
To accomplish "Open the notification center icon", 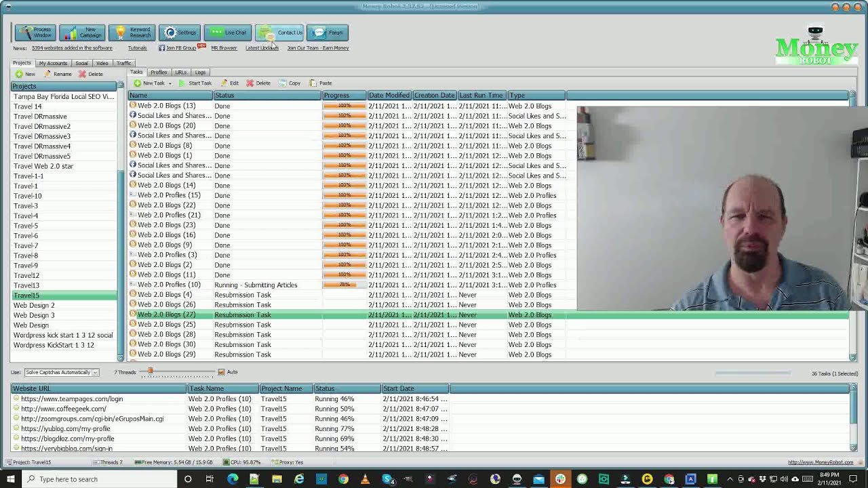I will tap(854, 479).
